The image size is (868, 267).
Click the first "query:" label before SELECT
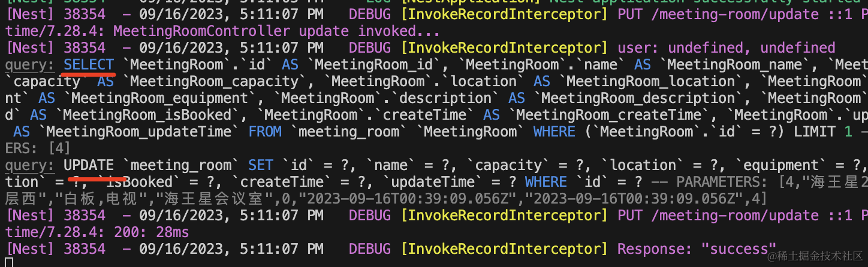pos(29,65)
